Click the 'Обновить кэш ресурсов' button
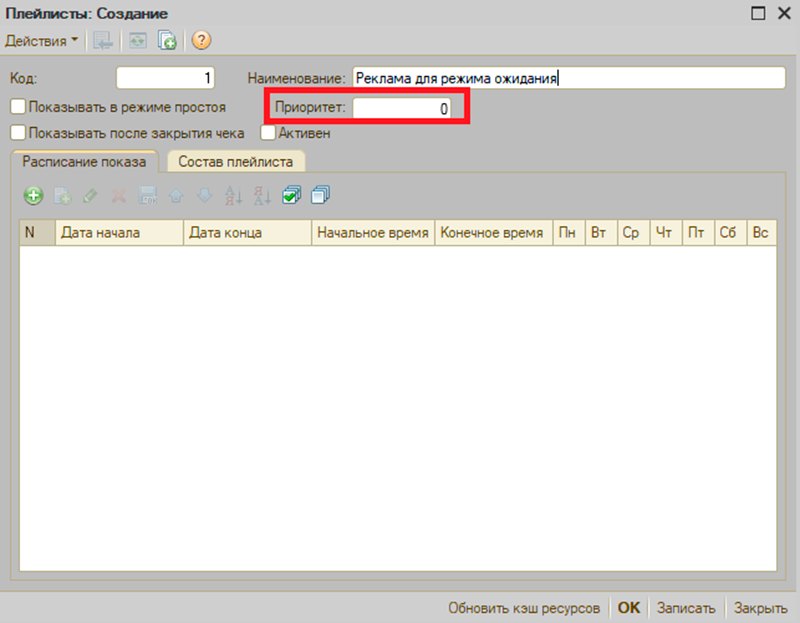Viewport: 800px width, 623px height. pyautogui.click(x=524, y=608)
